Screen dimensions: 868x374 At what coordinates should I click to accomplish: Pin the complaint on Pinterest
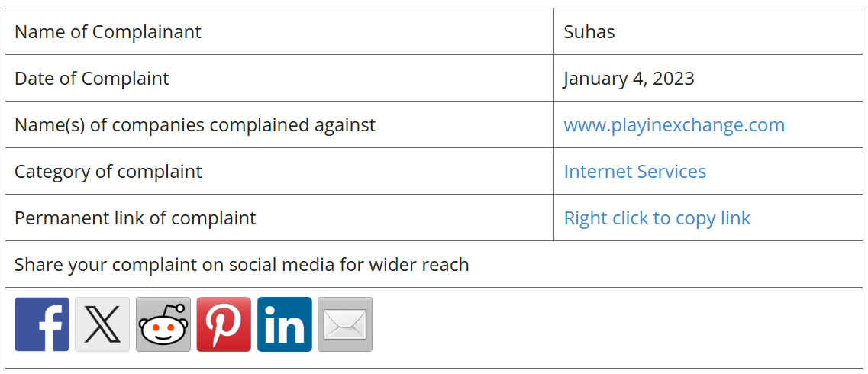pos(224,324)
